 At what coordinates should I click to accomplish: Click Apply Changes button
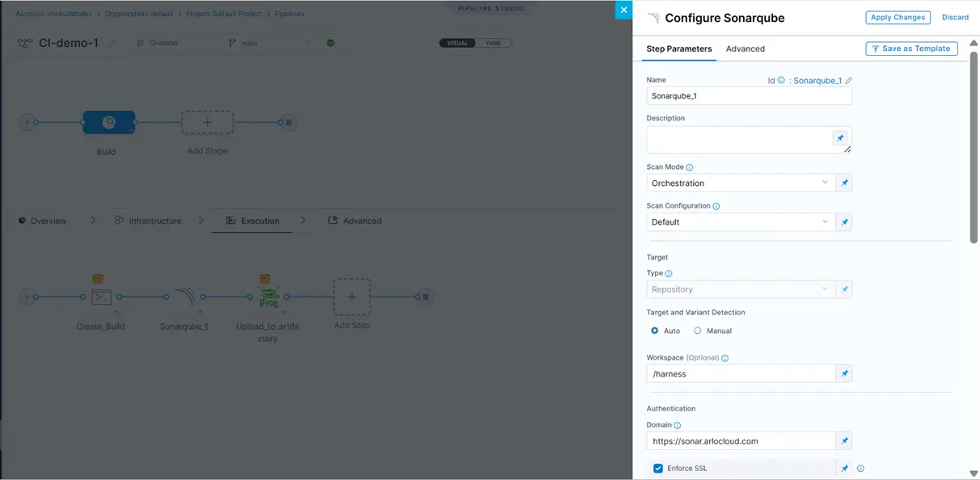(898, 17)
